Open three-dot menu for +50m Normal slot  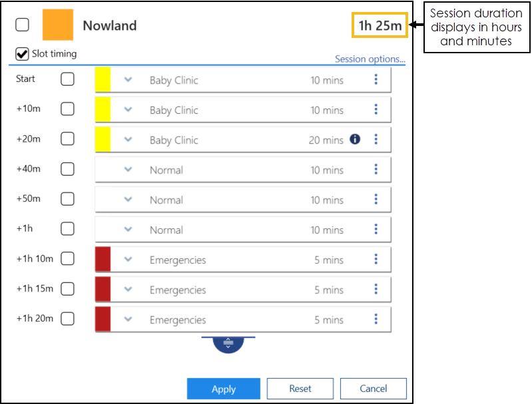(376, 200)
